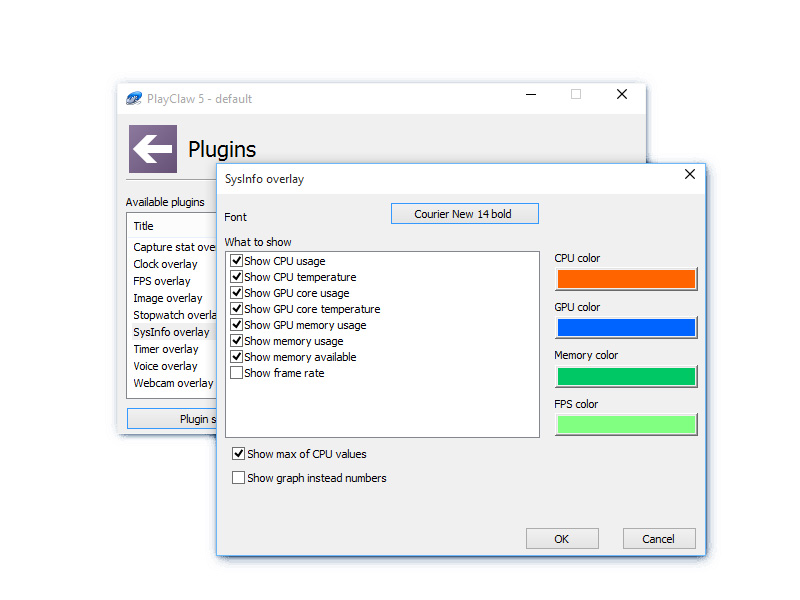
Task: Click the purple back arrow icon
Action: 153,149
